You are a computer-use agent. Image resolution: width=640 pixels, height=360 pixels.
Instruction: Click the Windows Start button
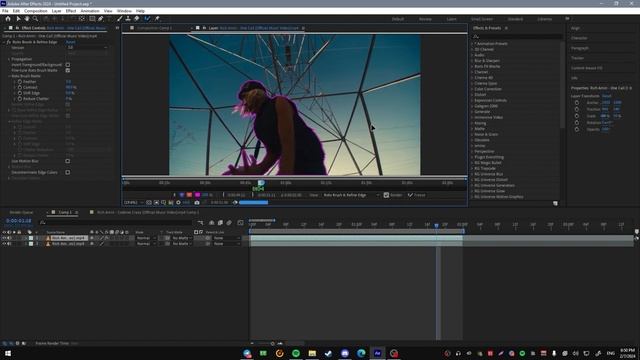(8, 353)
